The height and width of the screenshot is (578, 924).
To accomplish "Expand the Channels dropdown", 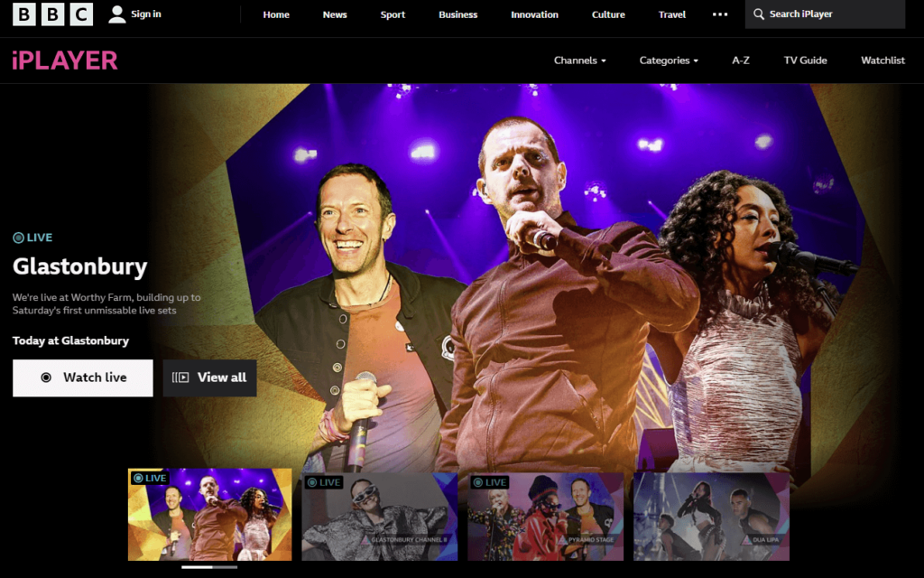I will 579,61.
